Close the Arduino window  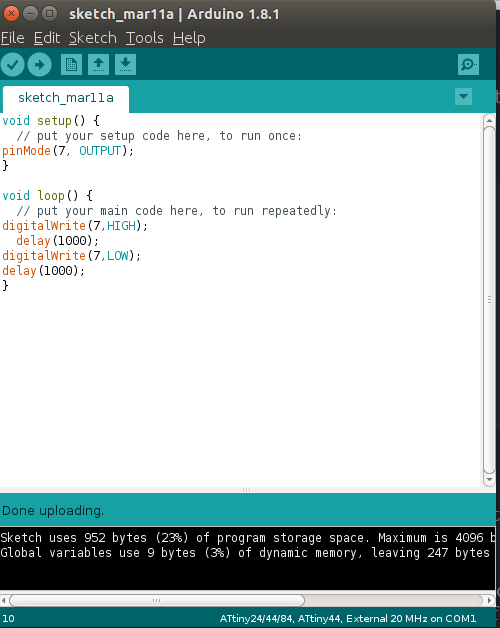(11, 14)
